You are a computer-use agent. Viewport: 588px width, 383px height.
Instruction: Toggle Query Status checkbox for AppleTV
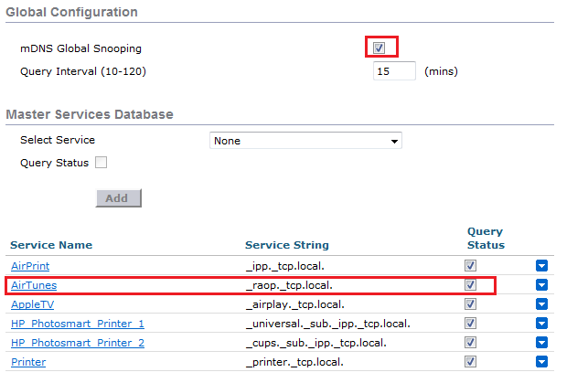tap(471, 304)
